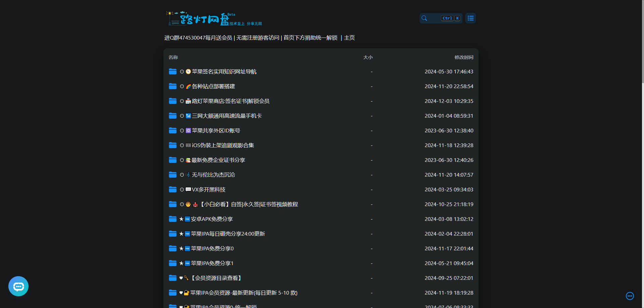Click the 路灯网盘 site logo
This screenshot has width=644, height=308.
(214, 18)
